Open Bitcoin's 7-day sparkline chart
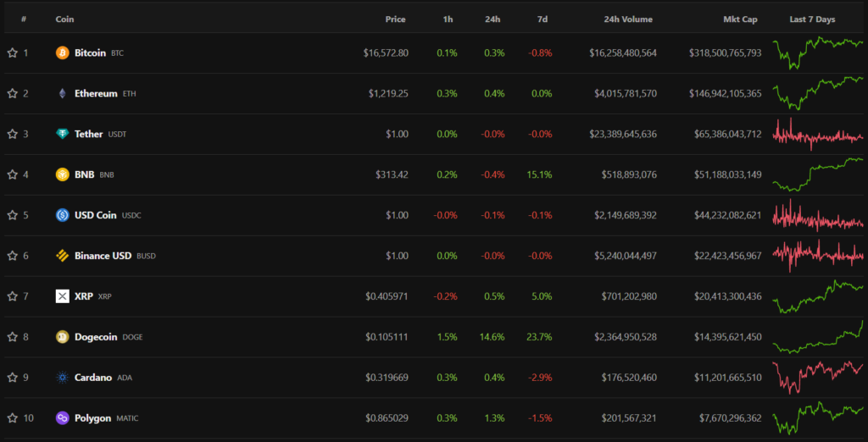The image size is (868, 442). click(x=818, y=53)
